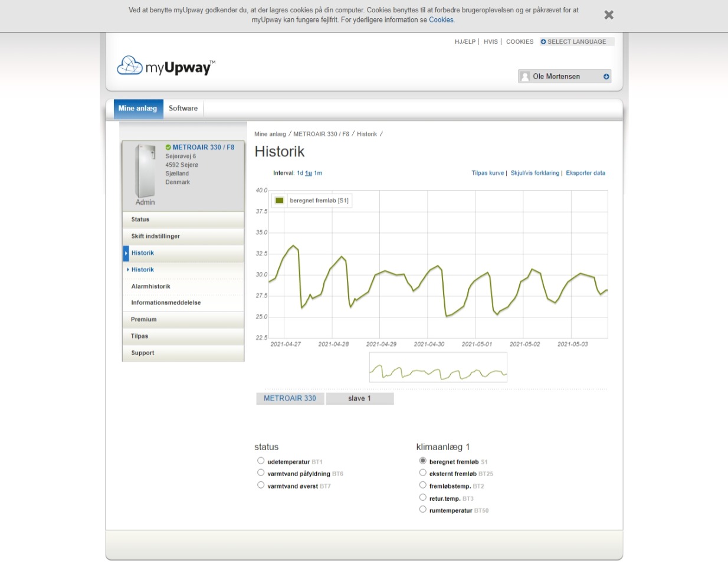Viewport: 728px width, 564px height.
Task: Toggle Skjul/vis forklaring legend link
Action: 534,173
